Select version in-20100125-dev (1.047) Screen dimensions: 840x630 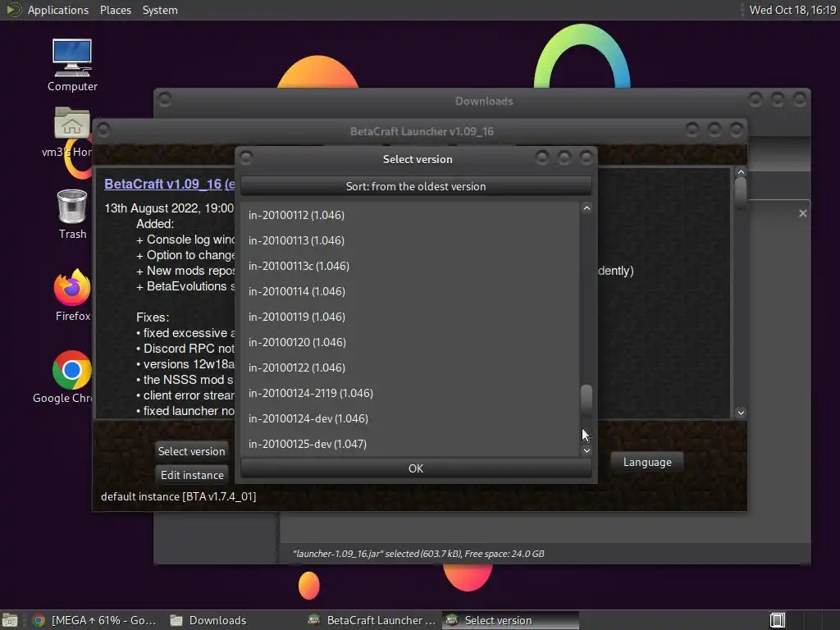410,444
